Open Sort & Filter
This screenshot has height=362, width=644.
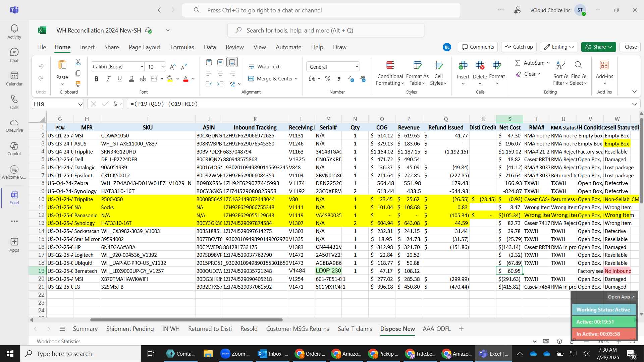pos(560,73)
